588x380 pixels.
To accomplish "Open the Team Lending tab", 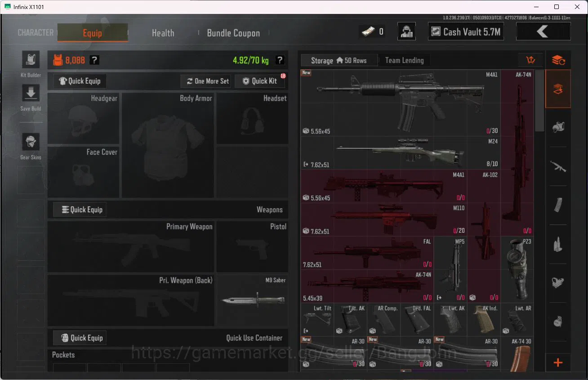I will 404,60.
